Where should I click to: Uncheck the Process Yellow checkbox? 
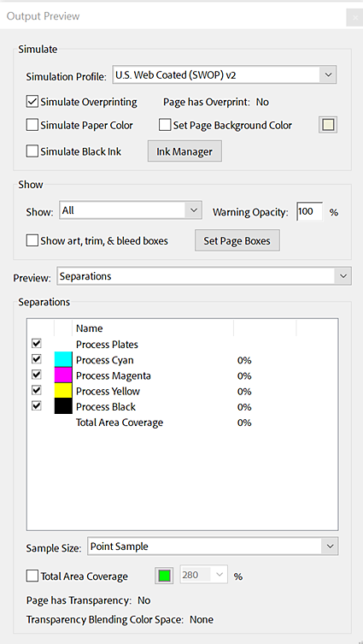[37, 390]
